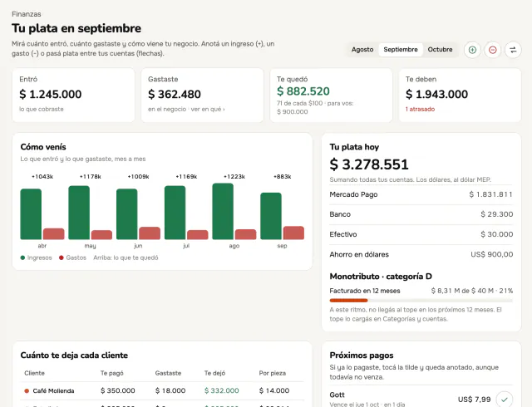Select the Septiembre month tab
Viewport: 532px width, 407px height.
coord(401,50)
